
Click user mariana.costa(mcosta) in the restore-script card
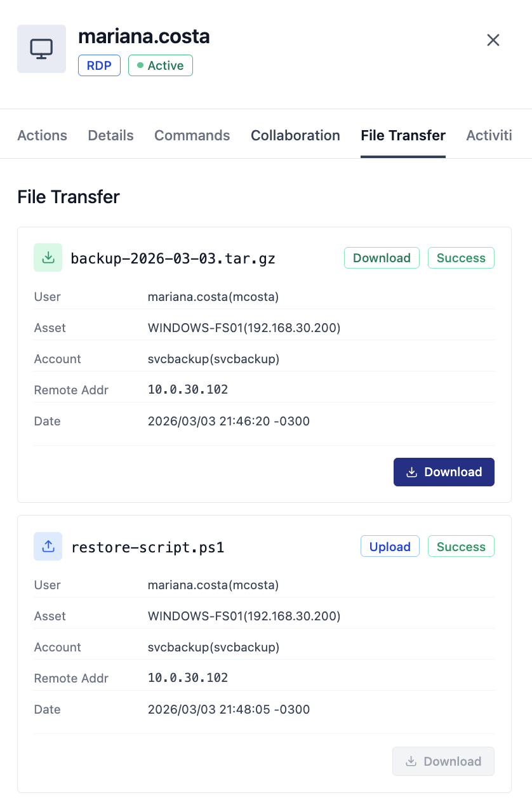pyautogui.click(x=213, y=585)
